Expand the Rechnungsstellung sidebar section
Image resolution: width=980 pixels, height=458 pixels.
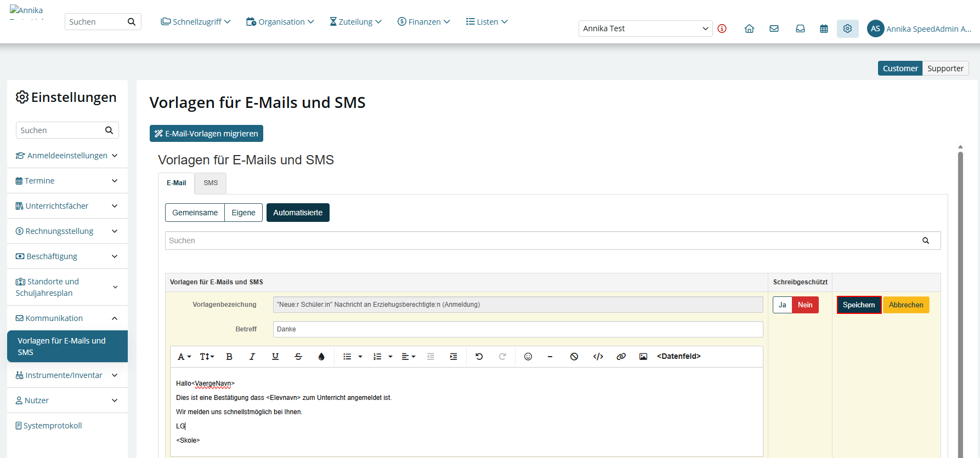click(x=67, y=231)
